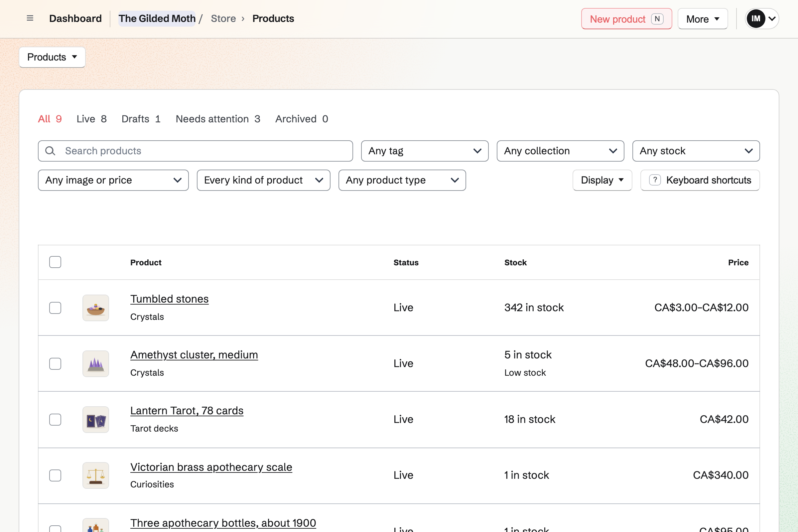
Task: Go to Dashboard
Action: coord(75,18)
